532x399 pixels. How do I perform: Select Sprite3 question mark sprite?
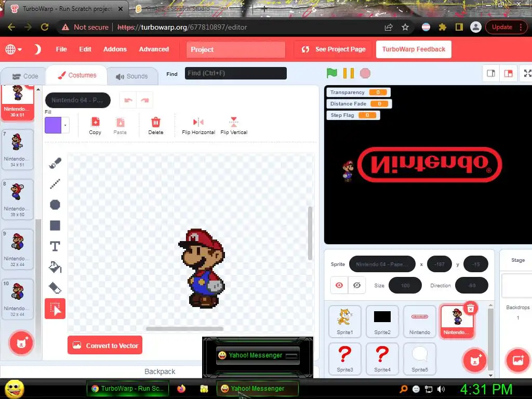pyautogui.click(x=345, y=358)
